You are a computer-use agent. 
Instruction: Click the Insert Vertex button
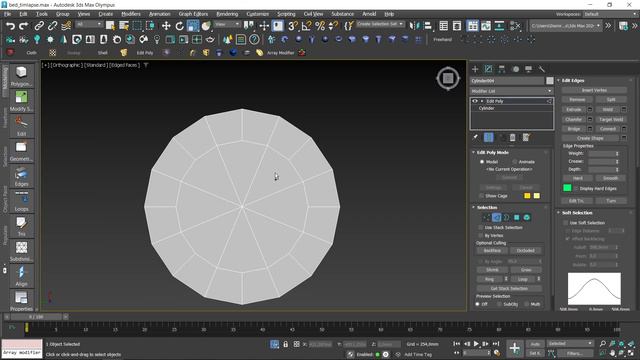[x=594, y=90]
